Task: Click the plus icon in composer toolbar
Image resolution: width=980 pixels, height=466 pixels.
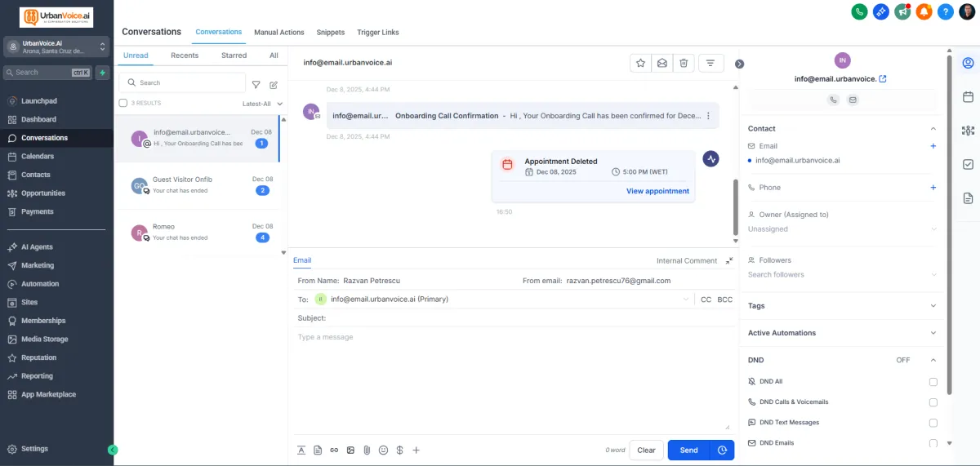Action: point(416,450)
